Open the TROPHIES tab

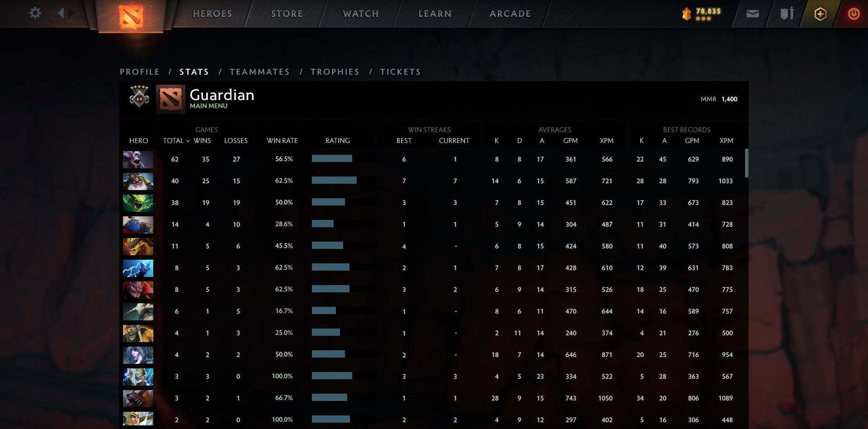pos(335,71)
